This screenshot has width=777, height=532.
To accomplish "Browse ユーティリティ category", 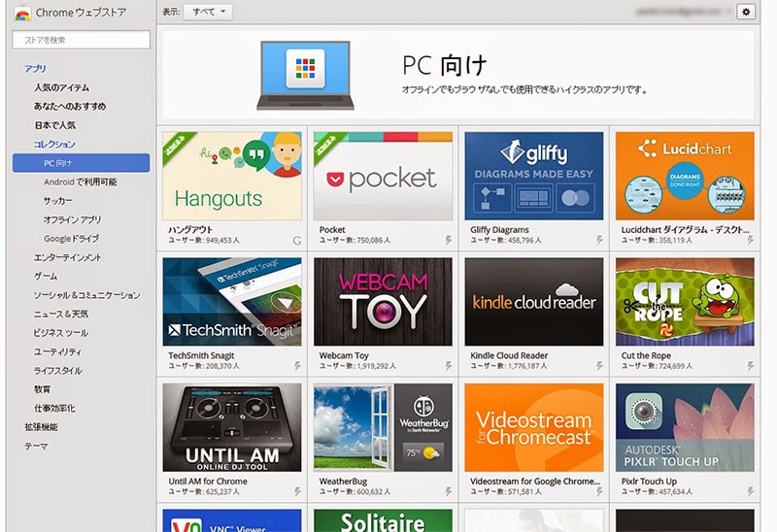I will tap(57, 351).
